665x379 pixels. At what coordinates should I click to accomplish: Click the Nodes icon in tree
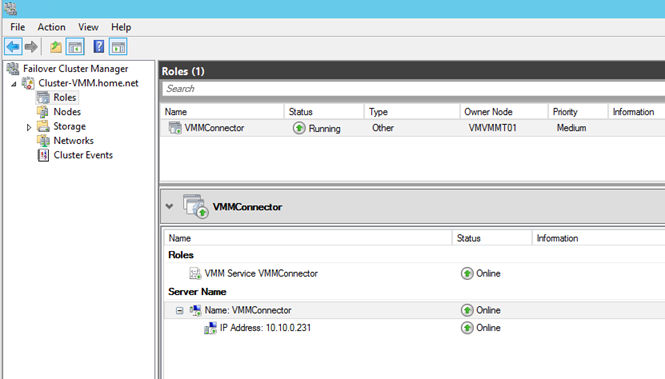tap(43, 112)
